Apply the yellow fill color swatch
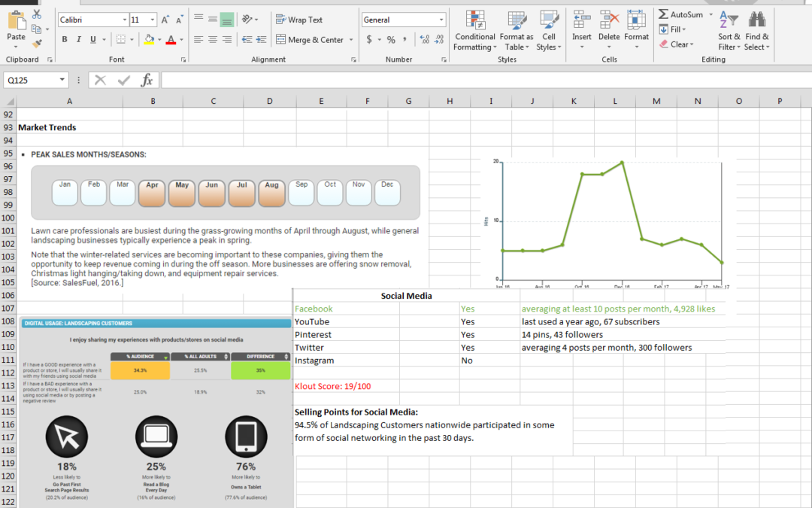The image size is (812, 508). coord(149,40)
